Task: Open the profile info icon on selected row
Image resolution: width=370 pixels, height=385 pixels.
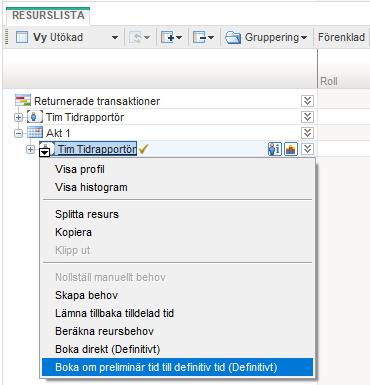Action: (275, 149)
